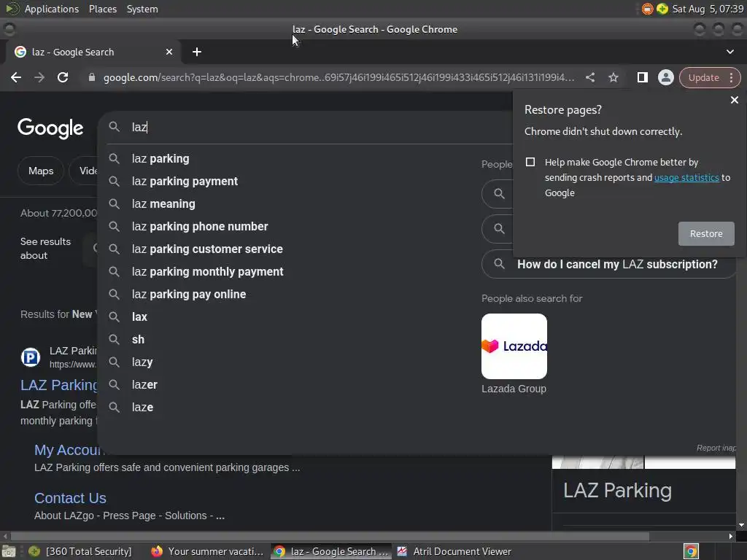Click the forward navigation arrow

tap(39, 77)
